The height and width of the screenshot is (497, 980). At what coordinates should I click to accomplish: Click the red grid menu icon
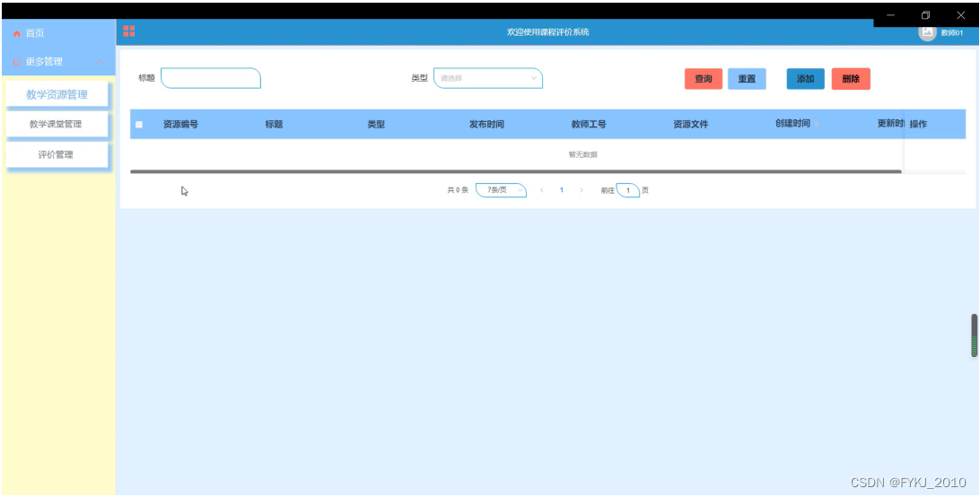(128, 31)
